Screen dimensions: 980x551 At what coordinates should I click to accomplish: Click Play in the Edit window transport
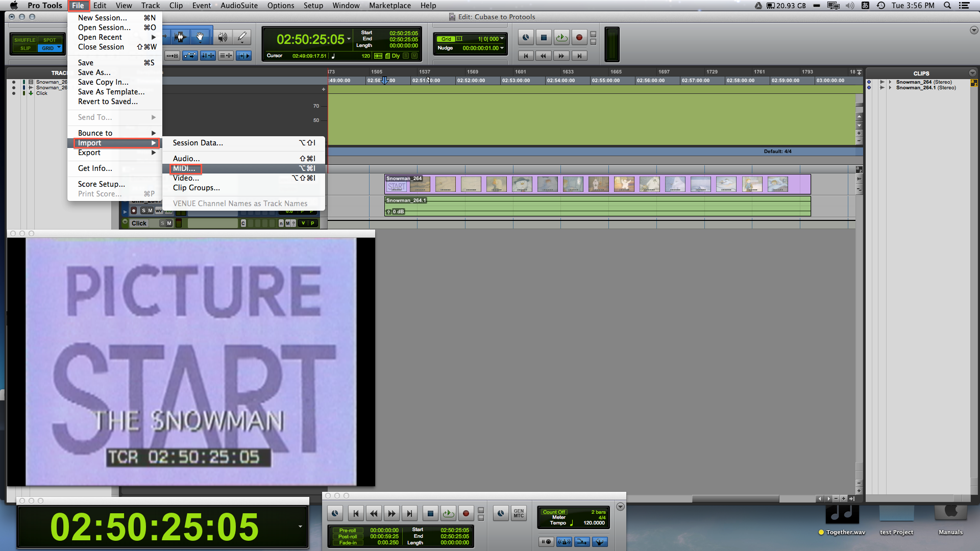[561, 37]
